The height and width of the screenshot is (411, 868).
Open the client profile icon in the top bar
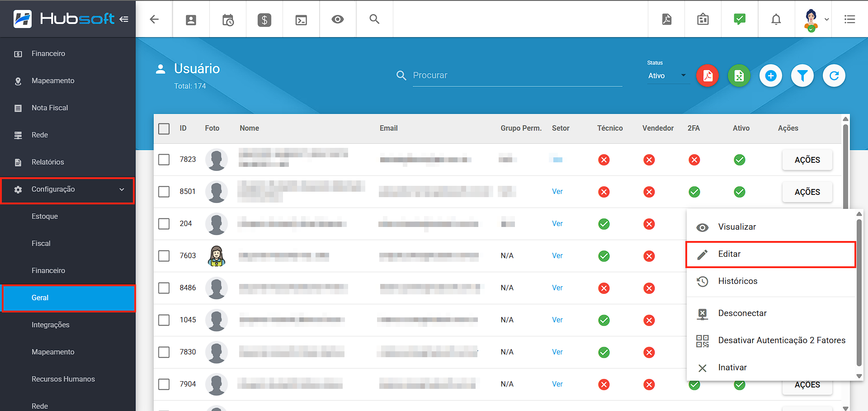(191, 19)
